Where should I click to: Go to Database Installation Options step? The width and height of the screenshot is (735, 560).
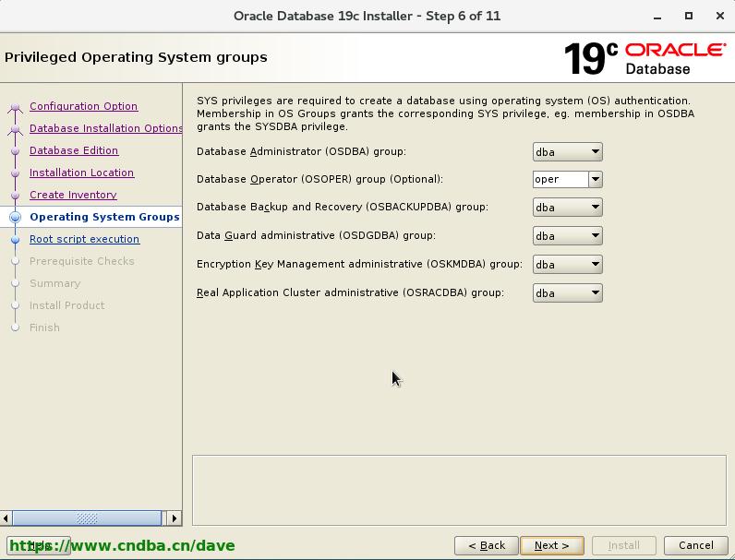click(105, 128)
